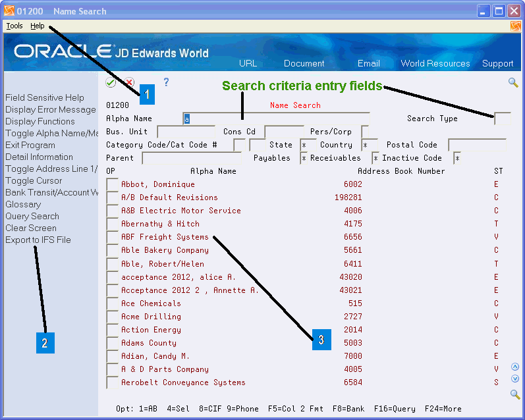Select Bank Transit/Account option in sidebar

click(x=51, y=192)
